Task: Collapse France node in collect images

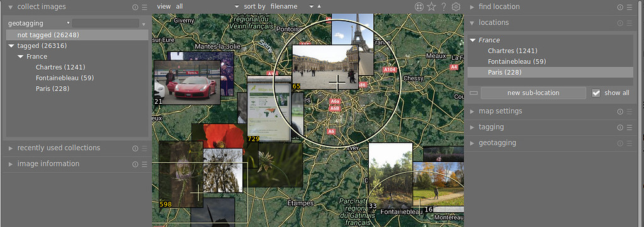Action: click(x=20, y=57)
